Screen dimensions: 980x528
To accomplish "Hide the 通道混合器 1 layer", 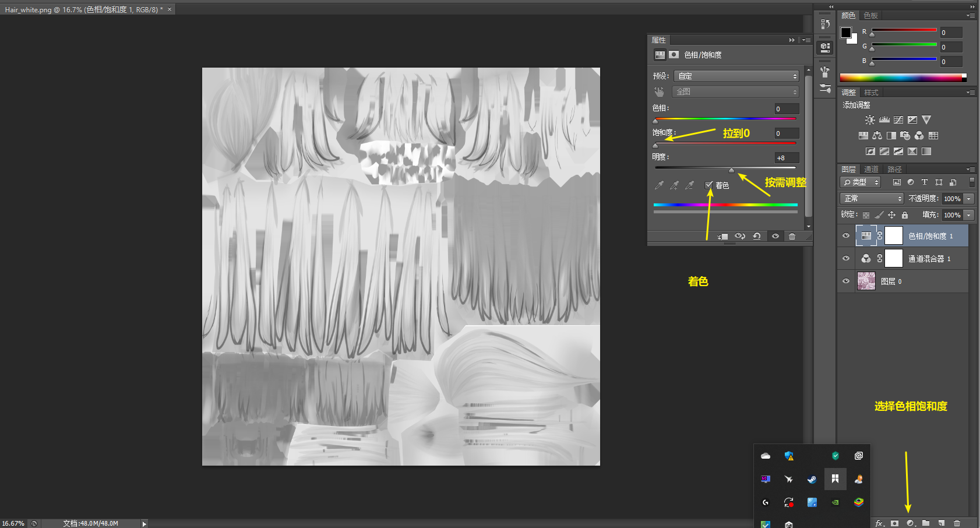I will click(846, 258).
